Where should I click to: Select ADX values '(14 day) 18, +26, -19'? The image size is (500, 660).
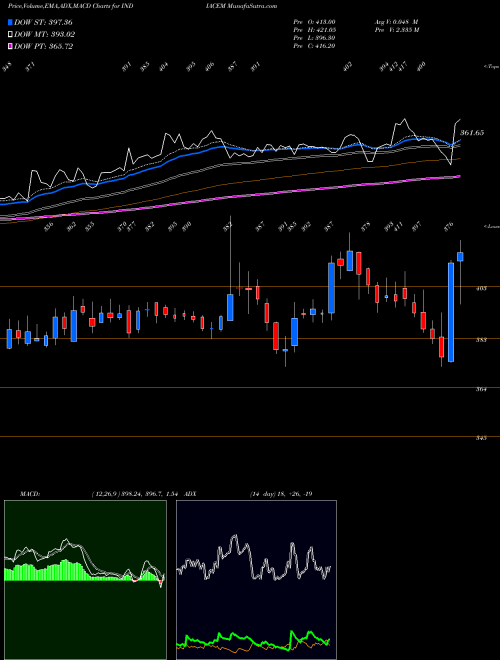[x=281, y=494]
